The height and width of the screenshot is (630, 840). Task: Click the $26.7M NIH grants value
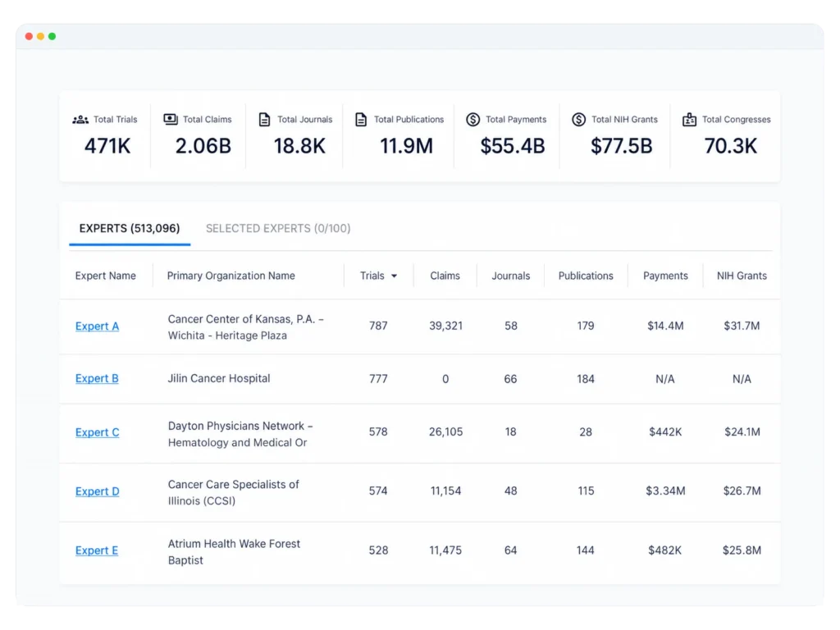click(742, 491)
